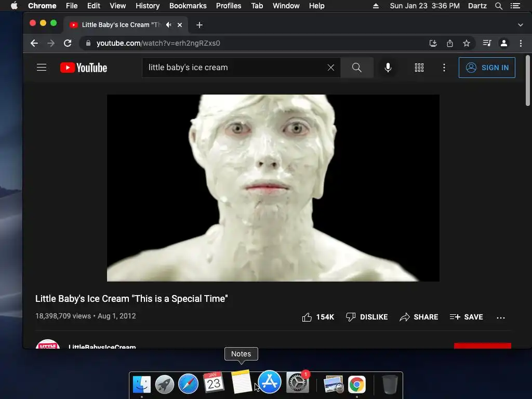Expand the tab search chevron
The height and width of the screenshot is (399, 532).
click(521, 25)
